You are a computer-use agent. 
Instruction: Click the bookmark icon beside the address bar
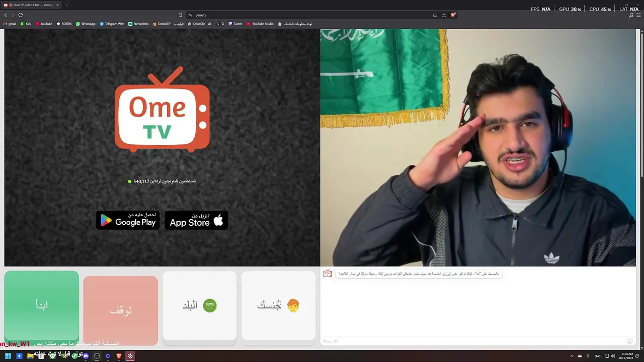pos(181,15)
